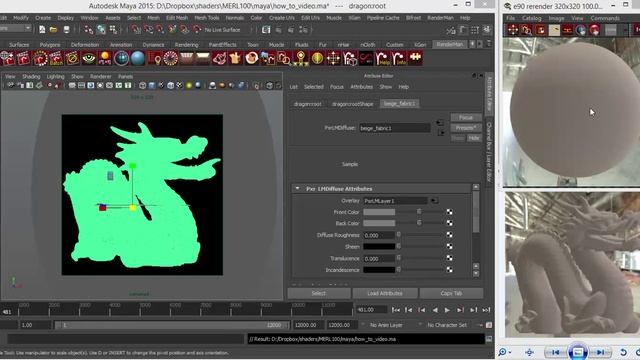Click the New Scene icon

click(42, 30)
